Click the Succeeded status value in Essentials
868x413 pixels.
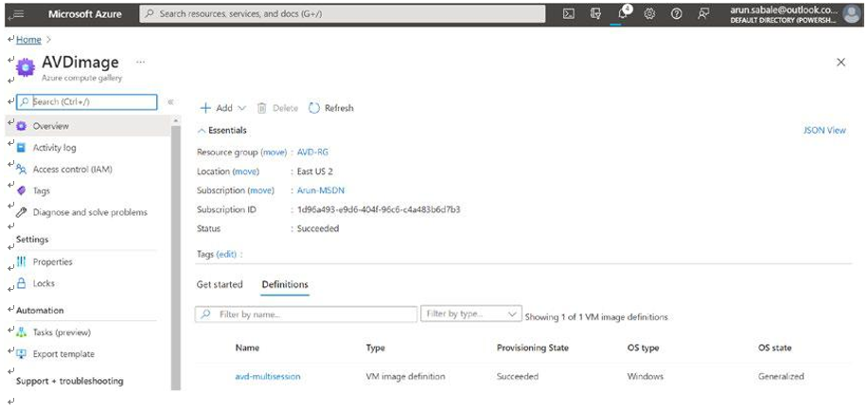click(x=318, y=228)
